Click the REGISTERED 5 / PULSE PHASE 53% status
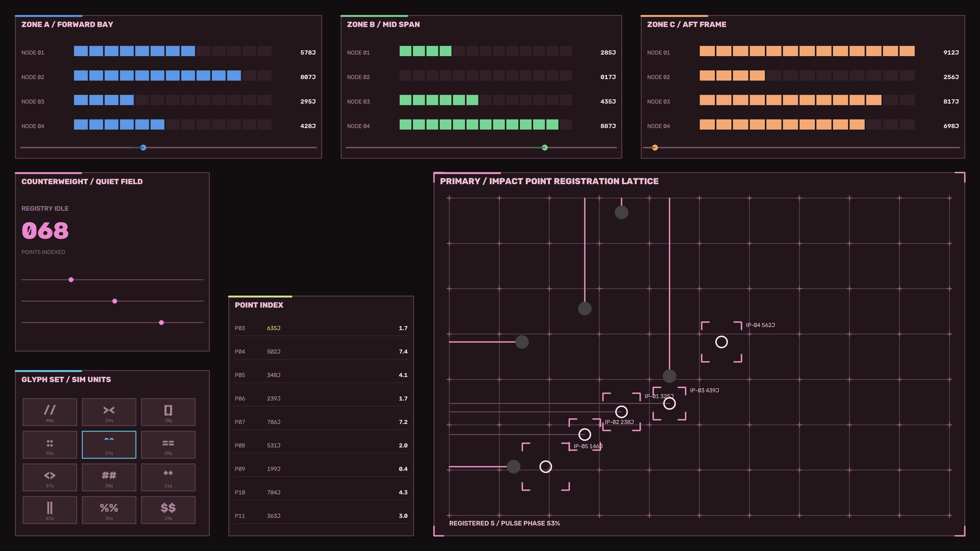The height and width of the screenshot is (551, 980). click(x=505, y=523)
